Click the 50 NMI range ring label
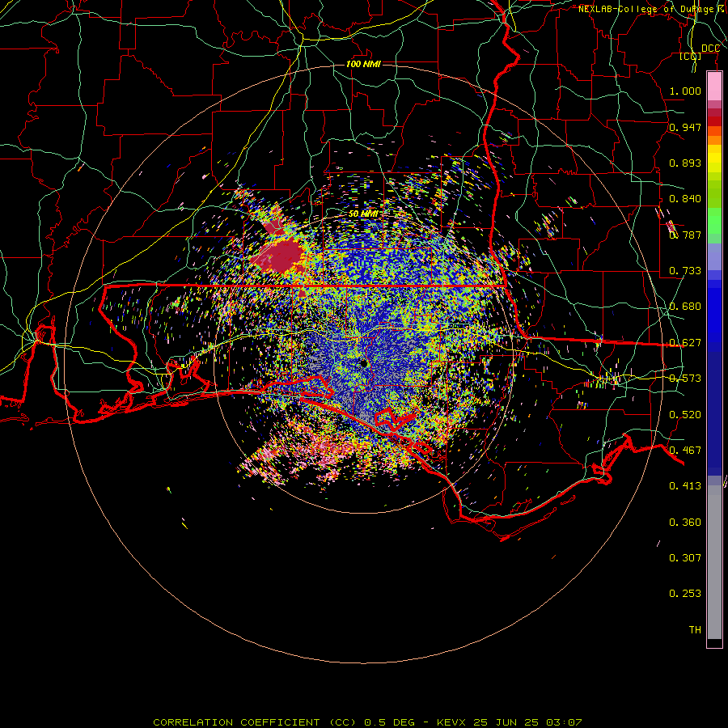 click(x=363, y=214)
